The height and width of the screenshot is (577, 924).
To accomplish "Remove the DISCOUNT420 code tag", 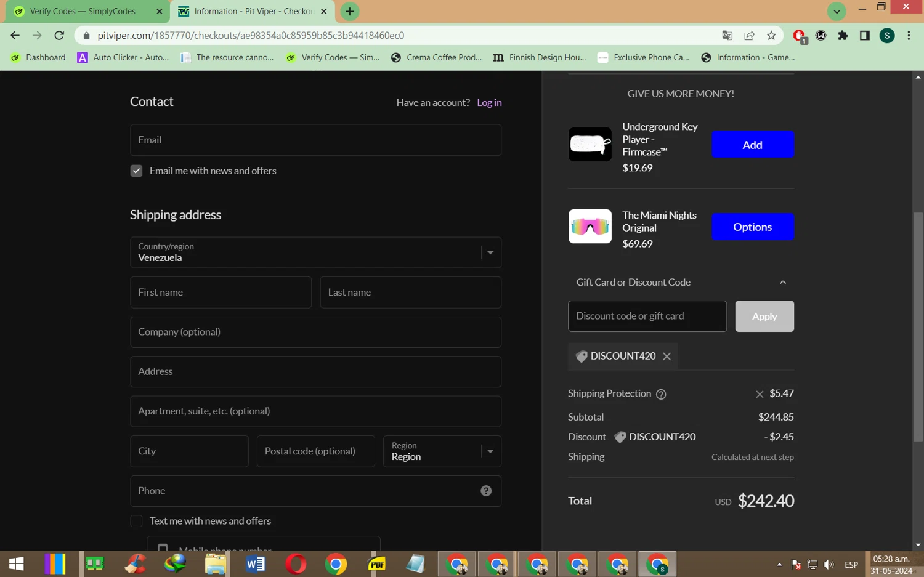I will coord(667,357).
